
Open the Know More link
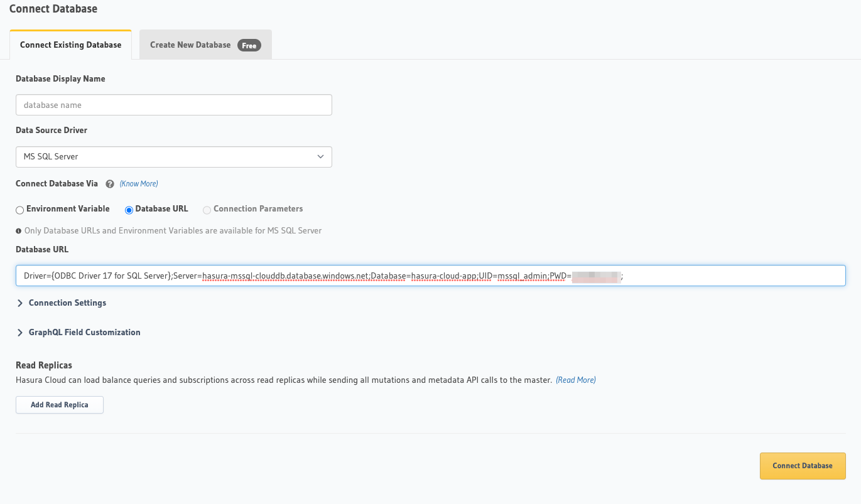tap(139, 184)
